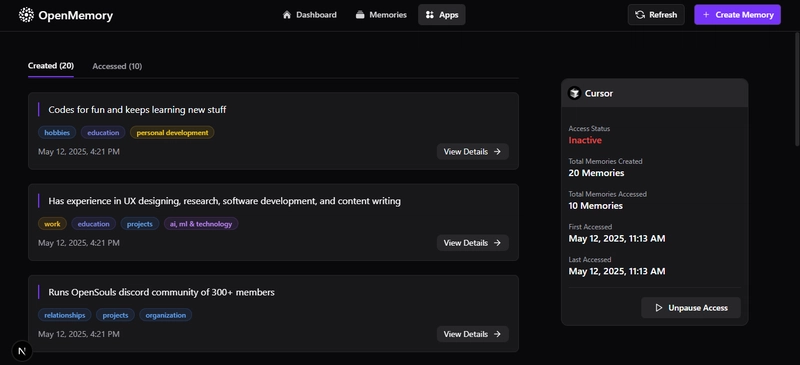Screen dimensions: 800x365
Task: Click 'Runs OpenSouls discord community of 300+ members'
Action: point(162,293)
